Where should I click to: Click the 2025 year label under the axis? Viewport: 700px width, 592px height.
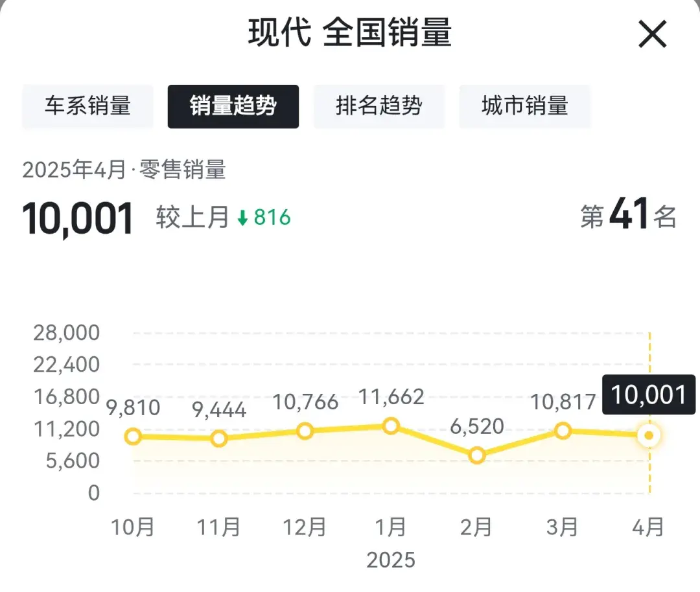tap(391, 560)
